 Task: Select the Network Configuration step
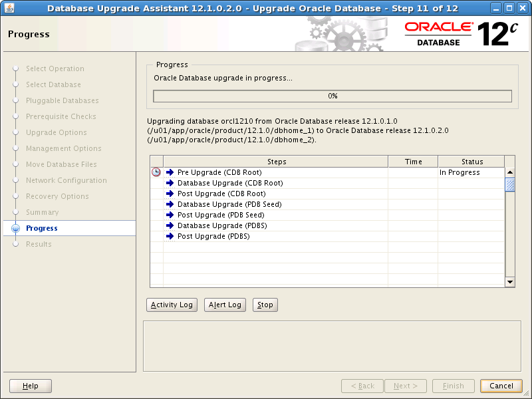(66, 180)
